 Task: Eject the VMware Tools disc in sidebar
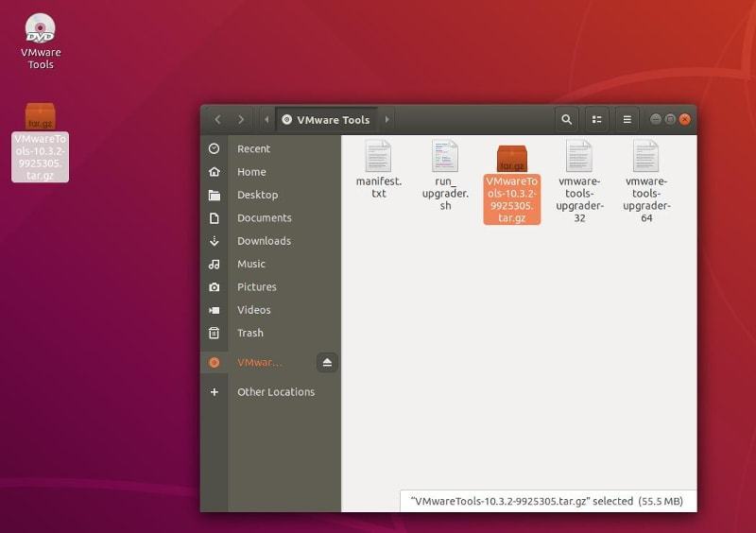[327, 363]
